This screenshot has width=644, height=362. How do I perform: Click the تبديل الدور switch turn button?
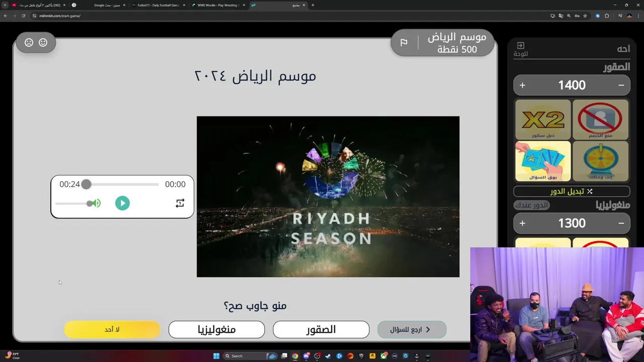(x=572, y=192)
